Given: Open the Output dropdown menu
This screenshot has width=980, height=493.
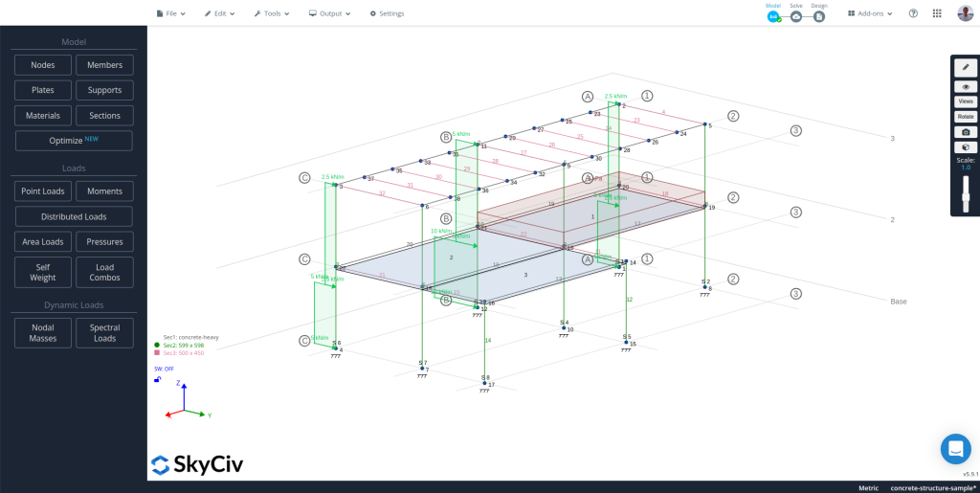Looking at the screenshot, I should [329, 13].
